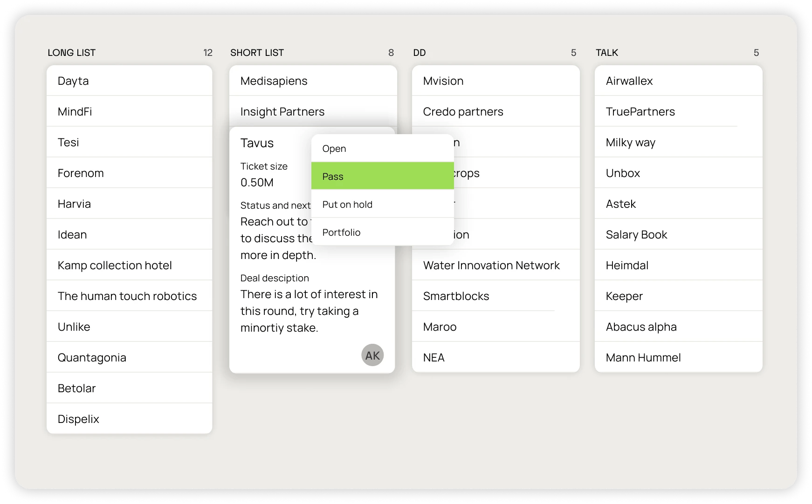This screenshot has width=812, height=504.
Task: Select Put on hold menu option
Action: coord(383,204)
